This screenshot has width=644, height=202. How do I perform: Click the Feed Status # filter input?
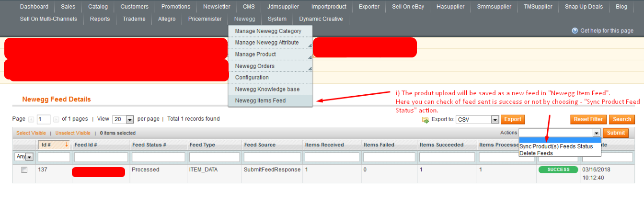click(x=158, y=157)
